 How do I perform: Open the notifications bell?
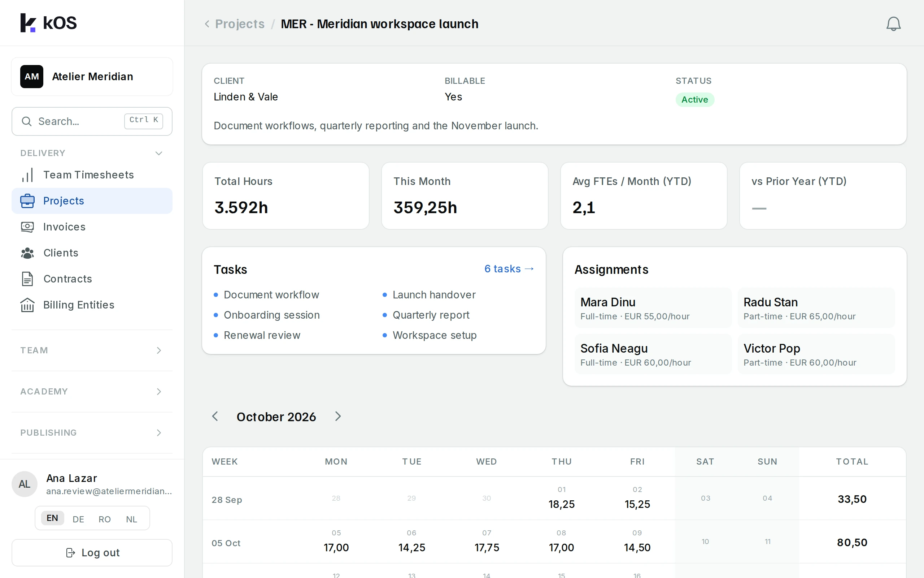click(x=893, y=24)
